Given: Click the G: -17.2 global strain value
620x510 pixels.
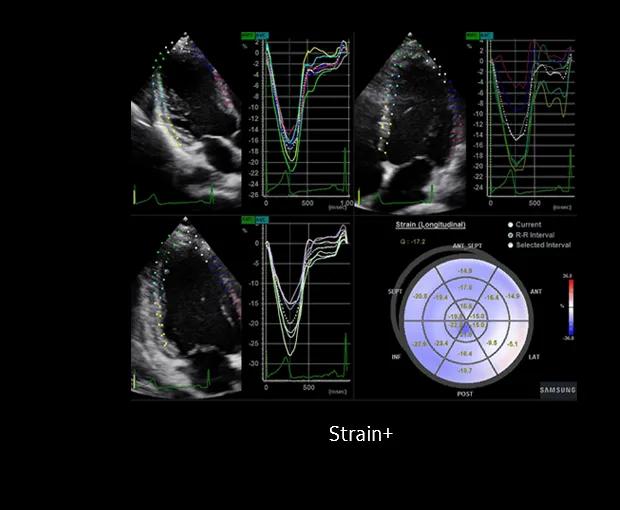Looking at the screenshot, I should point(412,242).
